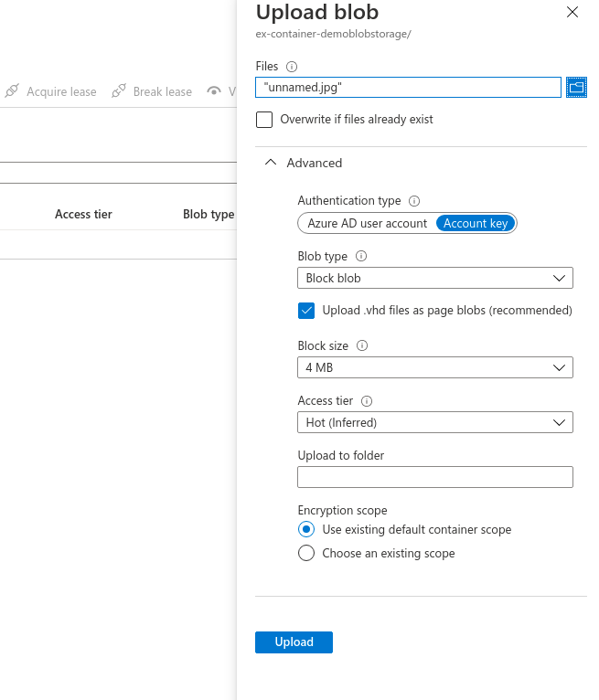
Task: Click the Access tier info icon
Action: [x=367, y=401]
